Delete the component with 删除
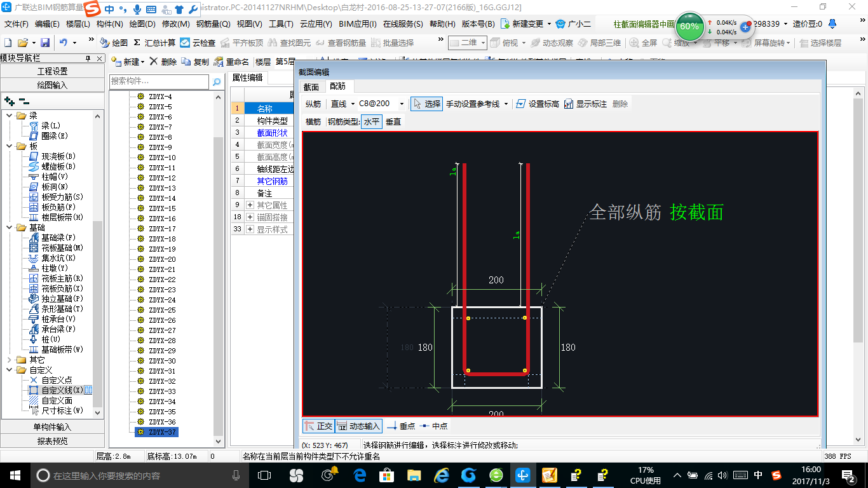The height and width of the screenshot is (488, 868). (x=163, y=62)
